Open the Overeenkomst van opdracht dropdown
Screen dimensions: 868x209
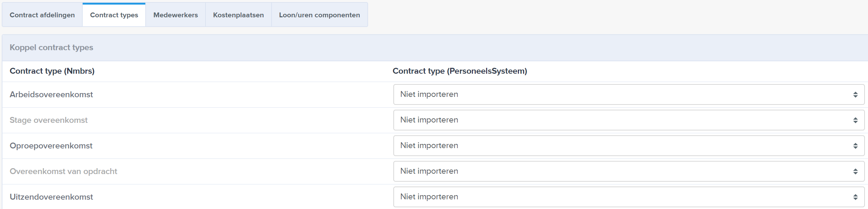(x=629, y=171)
